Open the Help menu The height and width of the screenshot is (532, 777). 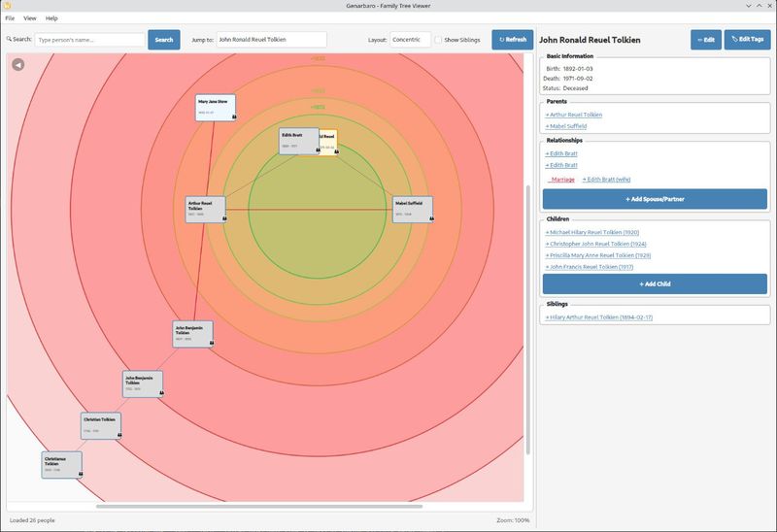[x=51, y=18]
